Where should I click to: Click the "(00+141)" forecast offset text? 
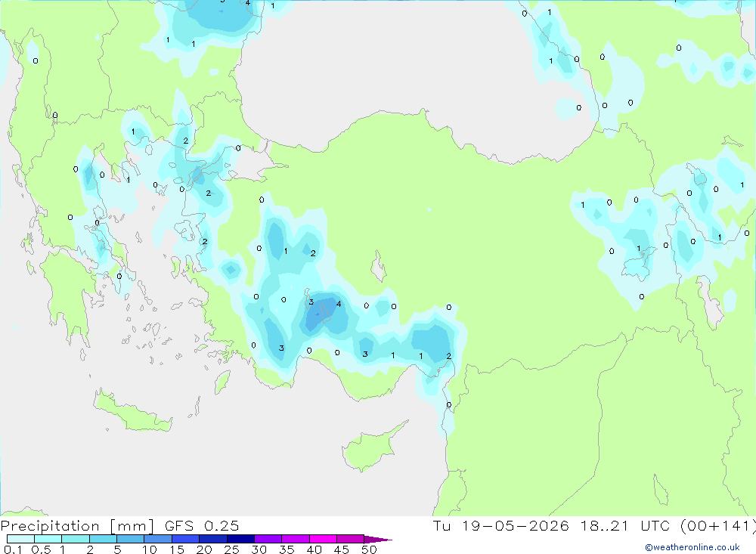point(718,526)
